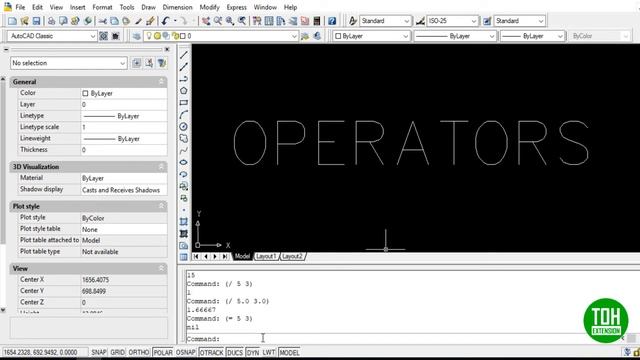Image resolution: width=640 pixels, height=360 pixels.
Task: Toggle ORTHO mode in status bar
Action: pyautogui.click(x=139, y=352)
